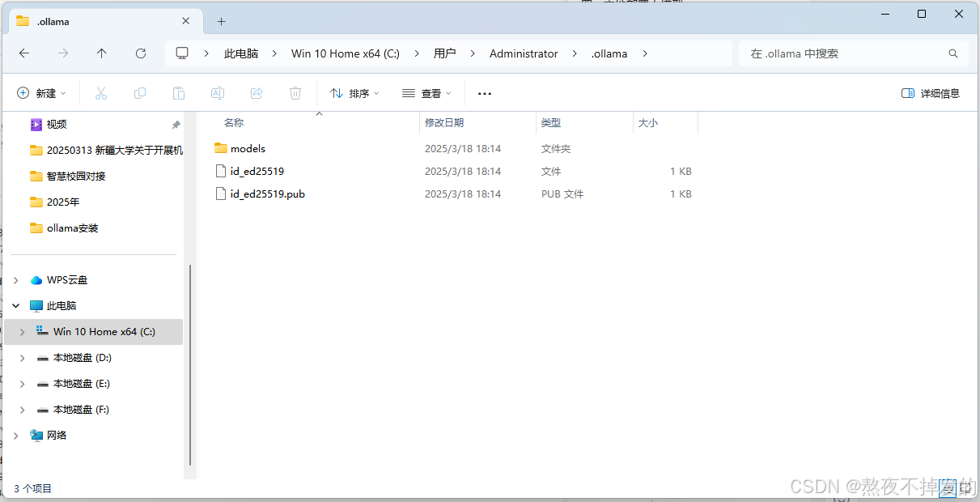The width and height of the screenshot is (980, 502).
Task: Select the id_ed25519.pub file name
Action: point(267,194)
